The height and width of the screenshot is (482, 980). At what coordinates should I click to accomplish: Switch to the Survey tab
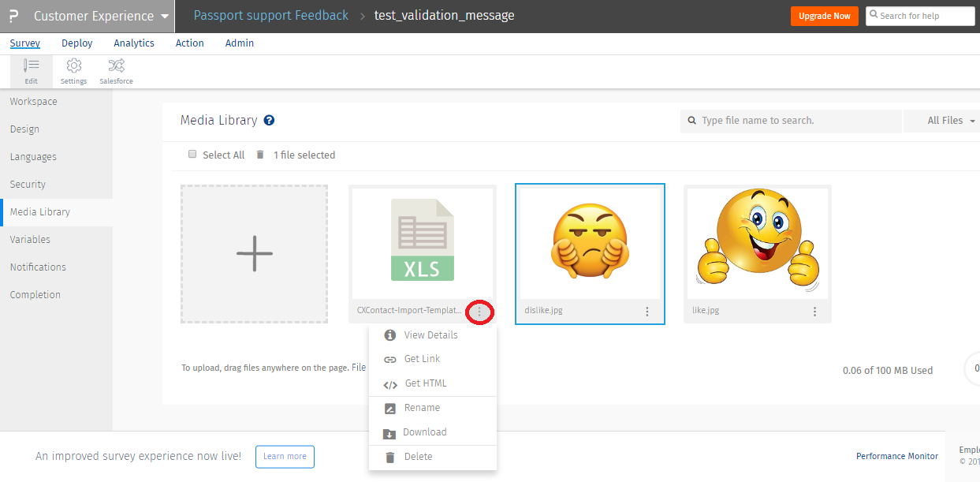click(x=25, y=43)
